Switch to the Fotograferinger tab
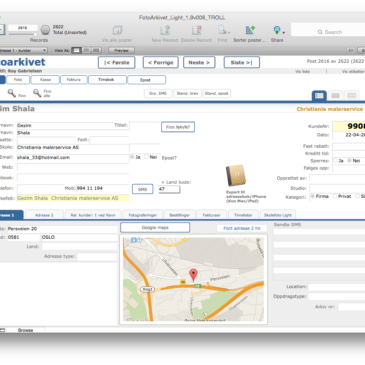Image resolution: width=365 pixels, height=365 pixels. point(143,215)
